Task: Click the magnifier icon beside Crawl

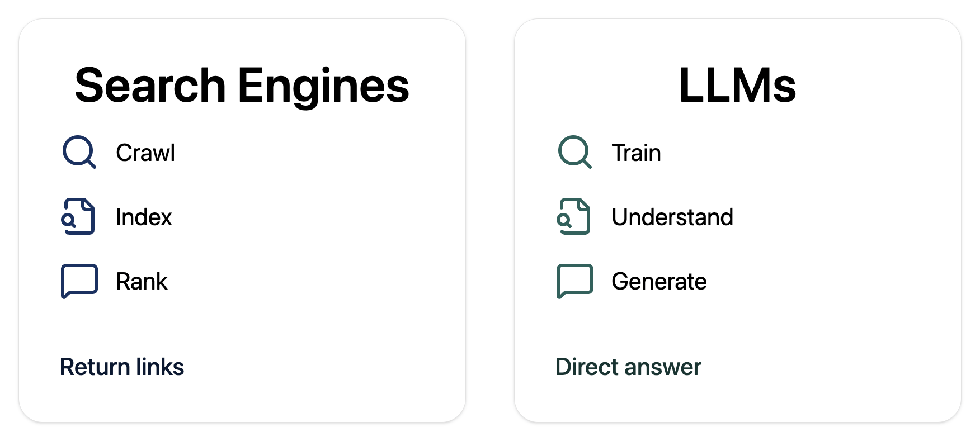Action: click(x=79, y=151)
